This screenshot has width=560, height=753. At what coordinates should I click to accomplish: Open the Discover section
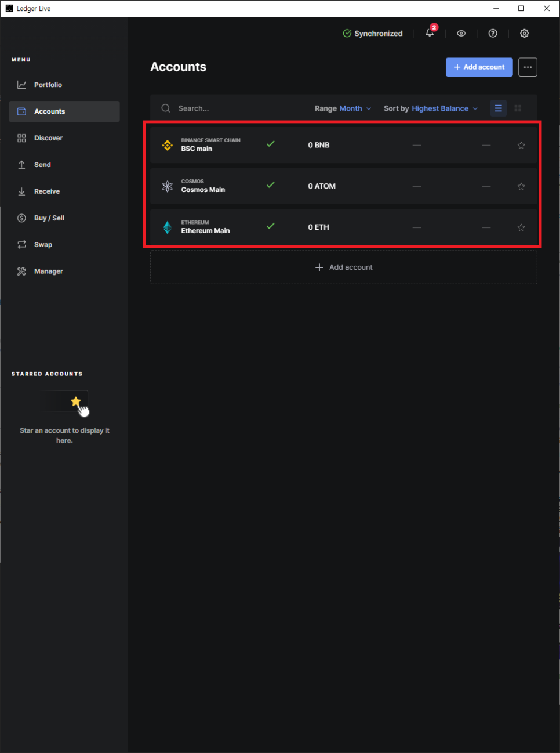pos(64,138)
